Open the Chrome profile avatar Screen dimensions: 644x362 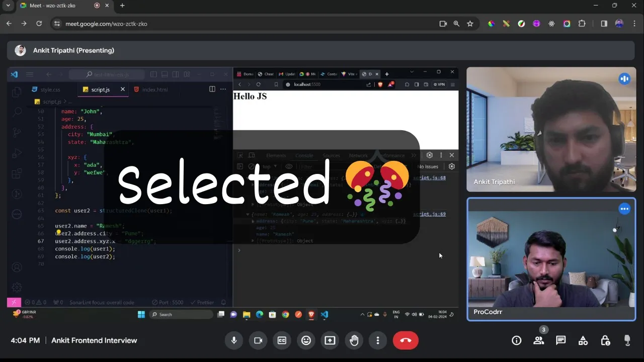pyautogui.click(x=619, y=24)
